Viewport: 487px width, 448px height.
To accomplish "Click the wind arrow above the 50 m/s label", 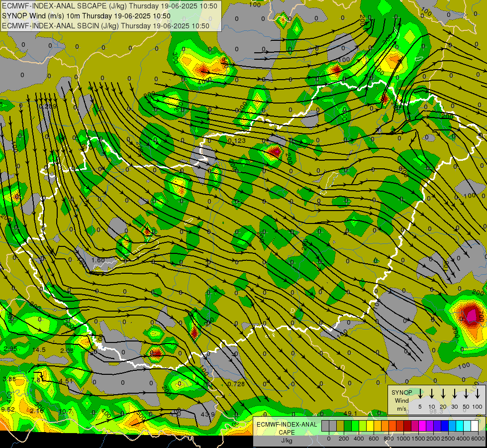I will click(466, 393).
